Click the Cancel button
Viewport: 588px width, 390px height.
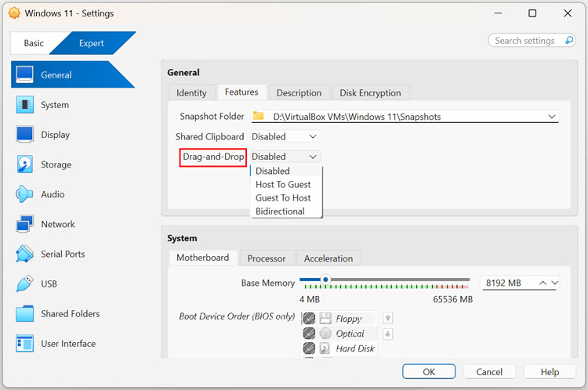point(489,372)
